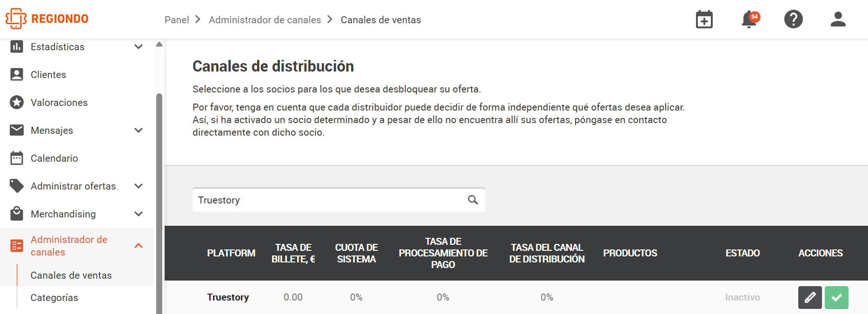
Task: Open Administrador de canales breadcrumb link
Action: (265, 20)
